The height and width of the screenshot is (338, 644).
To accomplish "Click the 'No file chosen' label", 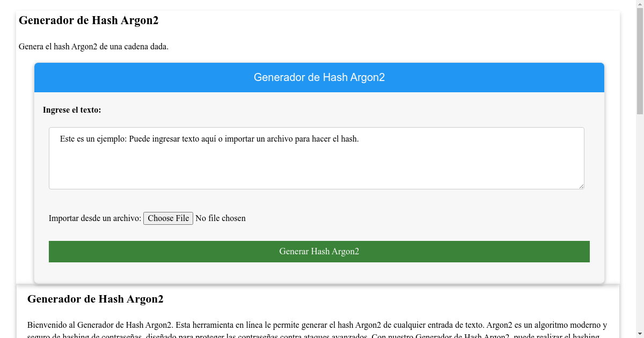I will coord(221,218).
